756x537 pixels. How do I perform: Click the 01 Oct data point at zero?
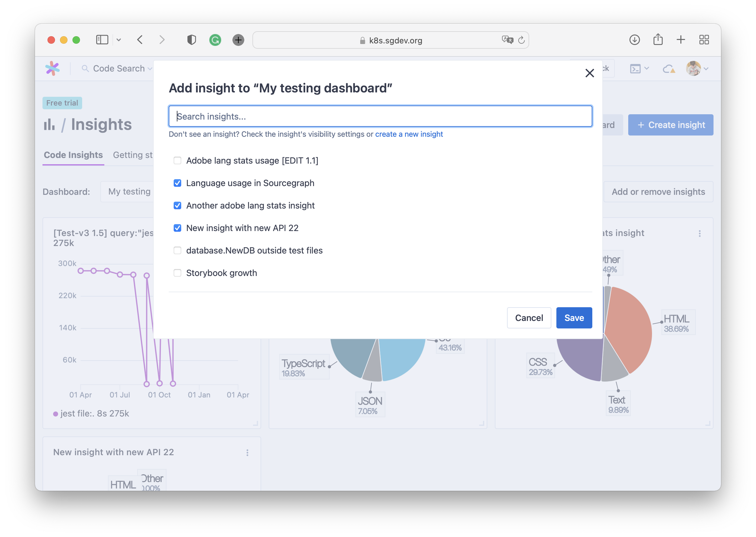(159, 383)
